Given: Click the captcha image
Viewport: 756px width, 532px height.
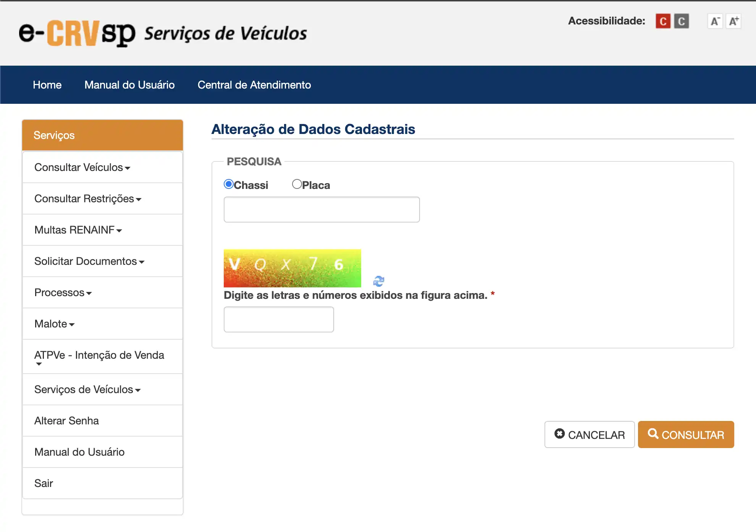Looking at the screenshot, I should click(x=292, y=268).
